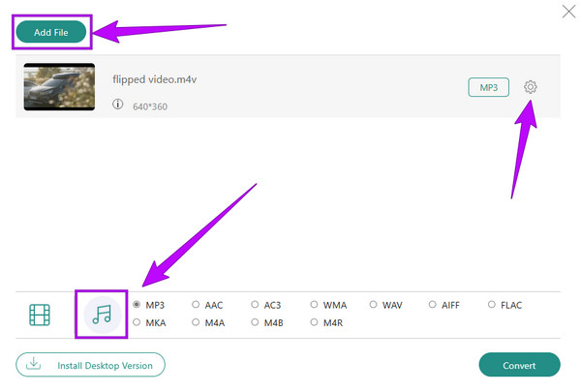The height and width of the screenshot is (392, 581).
Task: Select M4R ringtone format
Action: coord(314,322)
